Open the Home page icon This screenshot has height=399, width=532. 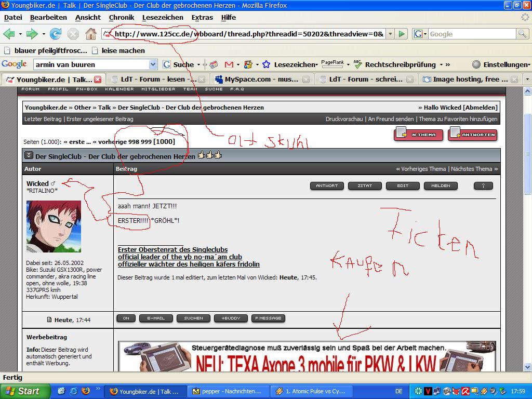[x=90, y=34]
